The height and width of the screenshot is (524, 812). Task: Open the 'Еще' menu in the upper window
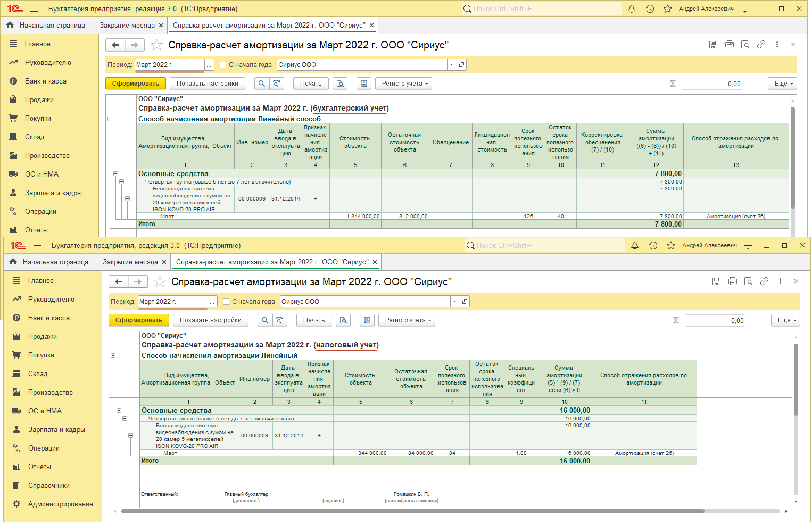(783, 84)
